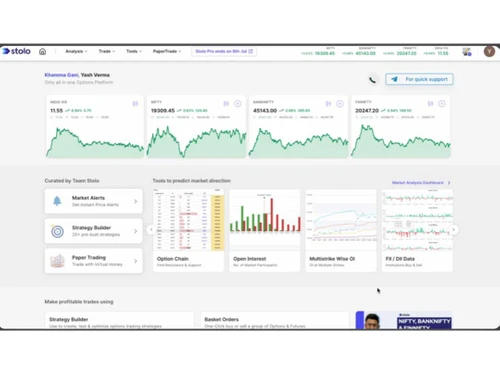Open the Paper Trading card
The height and width of the screenshot is (375, 500).
[x=94, y=261]
